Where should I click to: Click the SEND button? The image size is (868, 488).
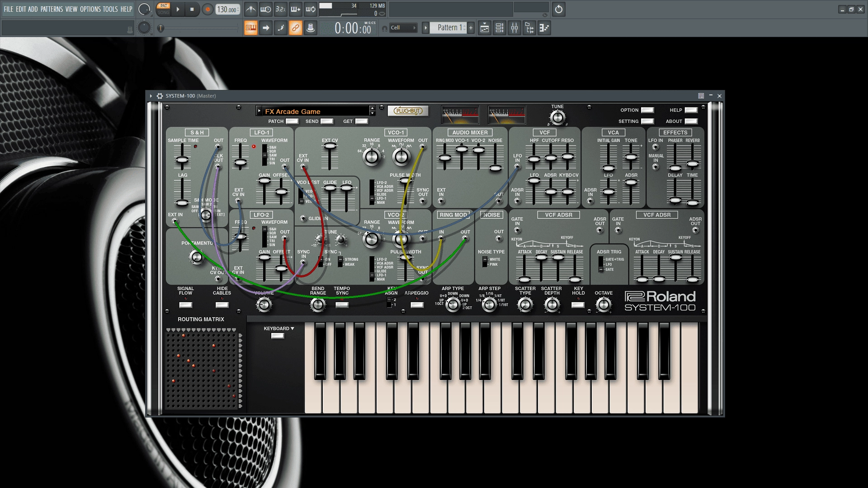327,121
